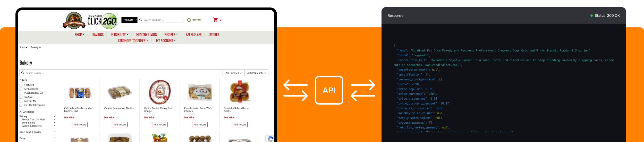Open the Shop breadcrumb dropdown
This screenshot has width=644, height=142.
(x=23, y=48)
